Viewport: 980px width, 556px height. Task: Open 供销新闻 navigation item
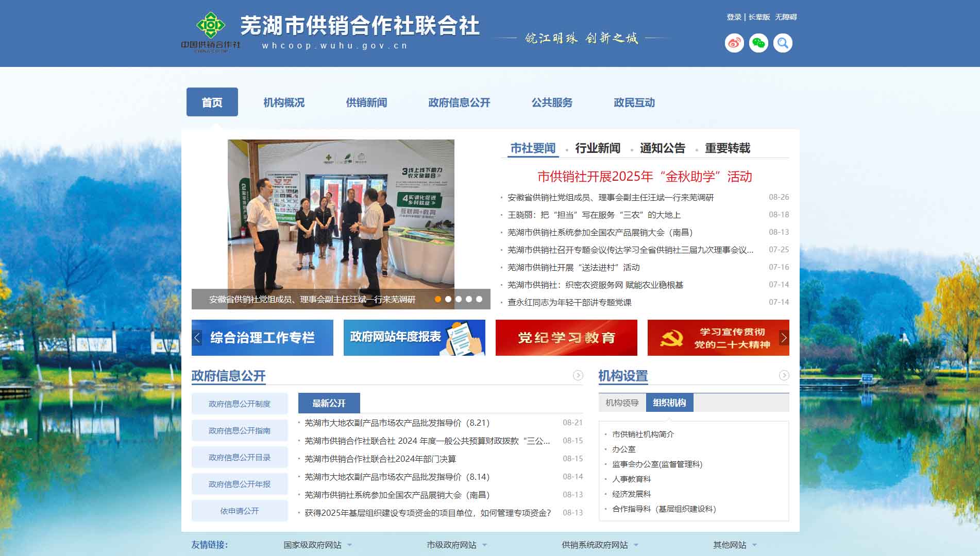coord(366,102)
